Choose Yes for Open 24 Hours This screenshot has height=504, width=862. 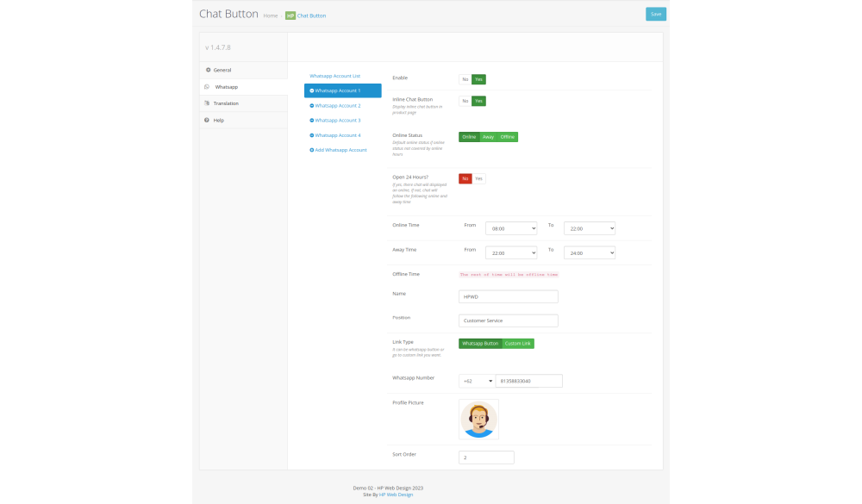click(478, 178)
